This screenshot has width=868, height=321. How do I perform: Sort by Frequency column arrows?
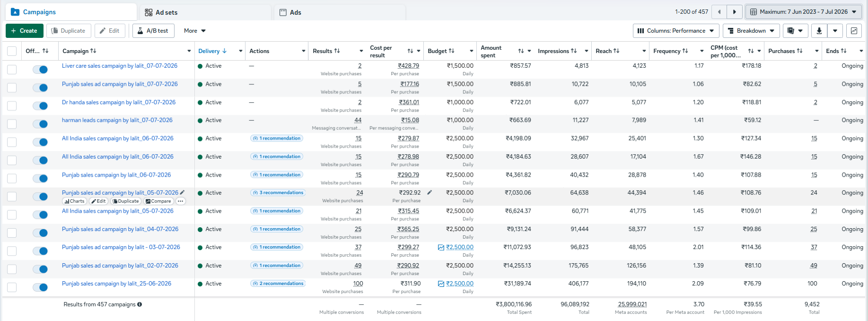point(685,51)
